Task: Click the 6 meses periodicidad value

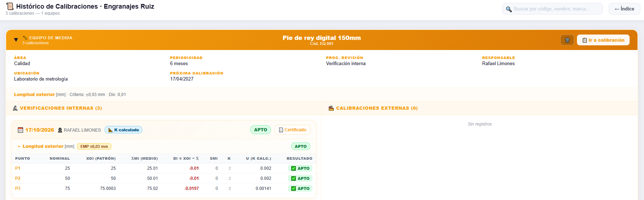Action: tap(179, 63)
